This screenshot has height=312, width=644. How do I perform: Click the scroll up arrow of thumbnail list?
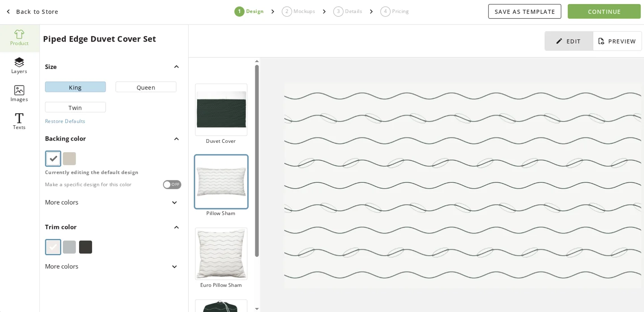pyautogui.click(x=257, y=61)
